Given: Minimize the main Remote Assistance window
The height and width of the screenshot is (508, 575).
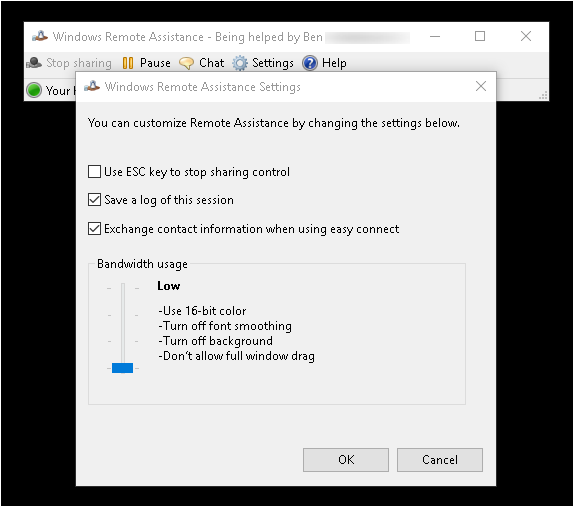Looking at the screenshot, I should (x=435, y=36).
